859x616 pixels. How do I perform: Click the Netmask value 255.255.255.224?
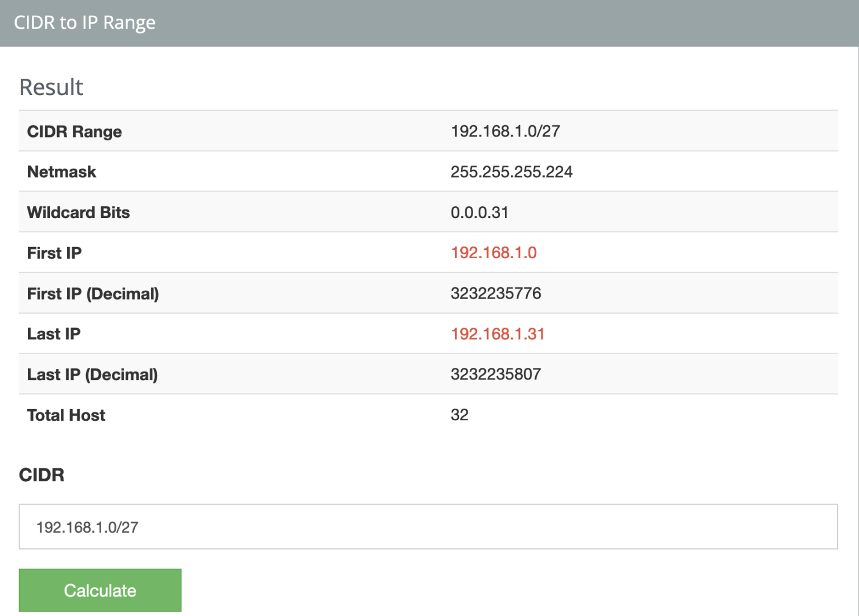click(x=512, y=172)
